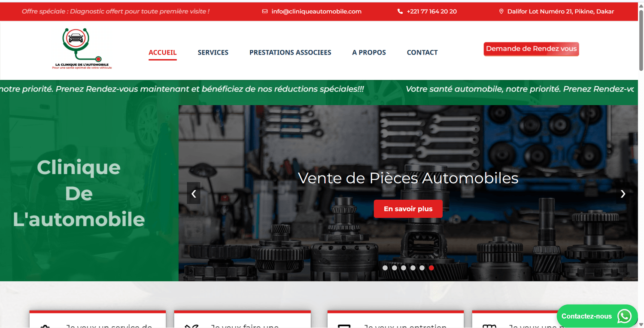Screen dimensions: 644x328
Task: Click the Vente de Pièces Automobiles slide title
Action: [x=408, y=178]
